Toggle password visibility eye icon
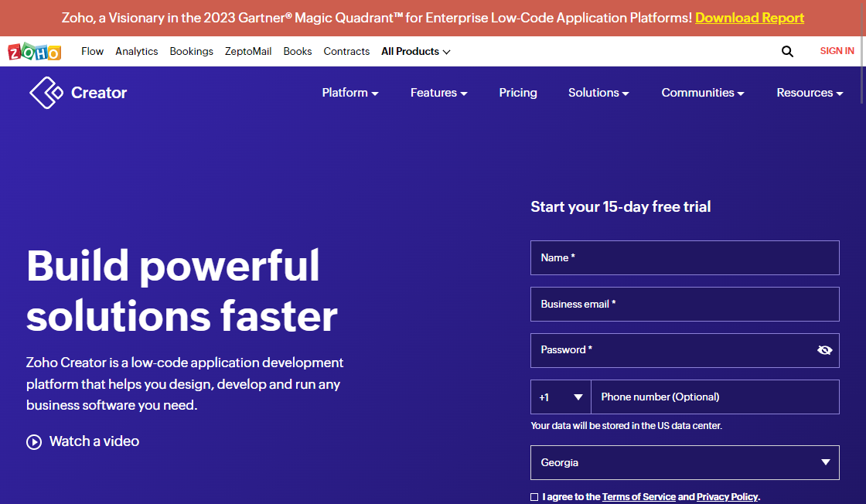 tap(824, 350)
